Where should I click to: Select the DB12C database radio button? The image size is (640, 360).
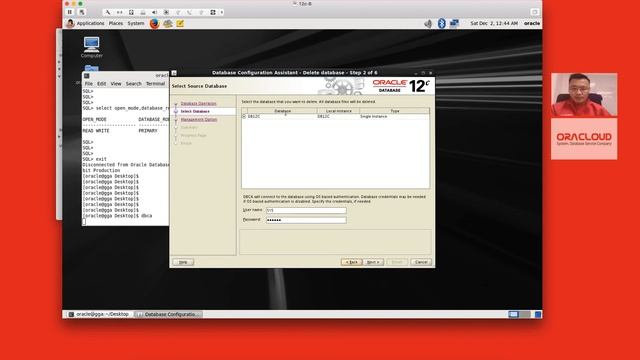point(244,117)
